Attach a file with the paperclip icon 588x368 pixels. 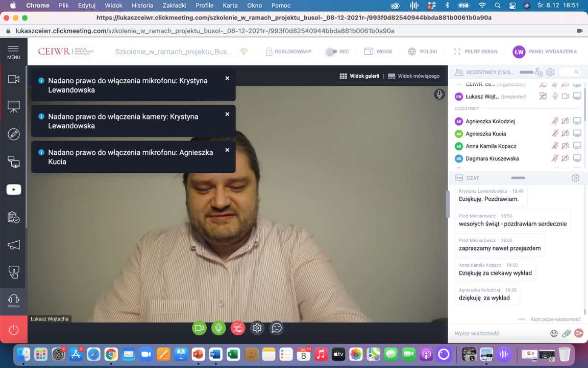566,333
